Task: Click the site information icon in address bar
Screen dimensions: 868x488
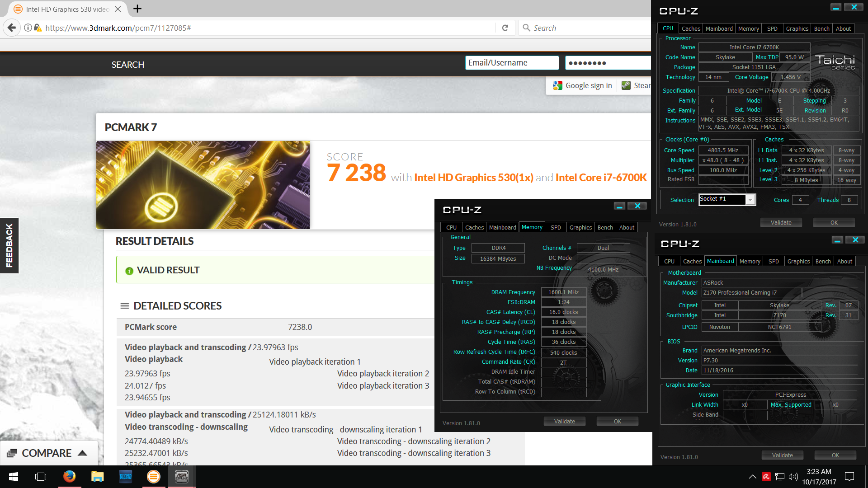Action: pyautogui.click(x=28, y=28)
